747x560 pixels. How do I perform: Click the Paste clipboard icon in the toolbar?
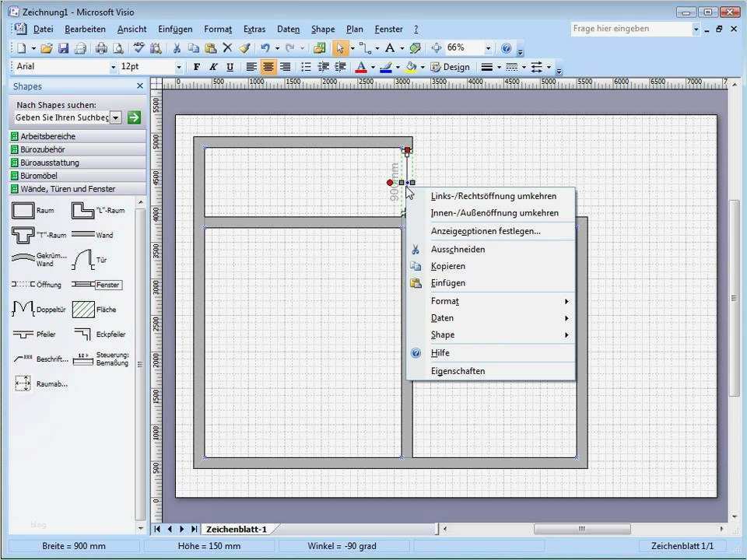point(210,48)
